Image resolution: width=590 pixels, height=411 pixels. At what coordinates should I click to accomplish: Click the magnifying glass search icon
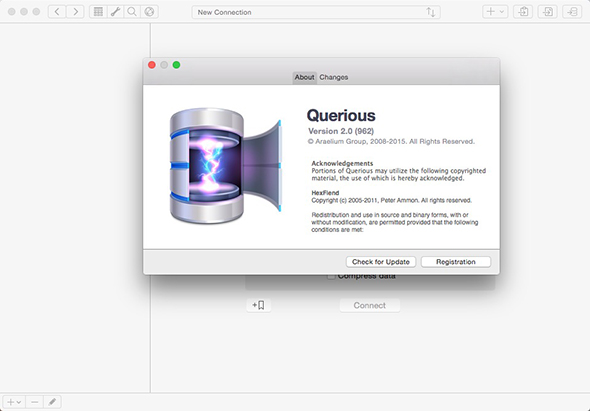point(132,12)
